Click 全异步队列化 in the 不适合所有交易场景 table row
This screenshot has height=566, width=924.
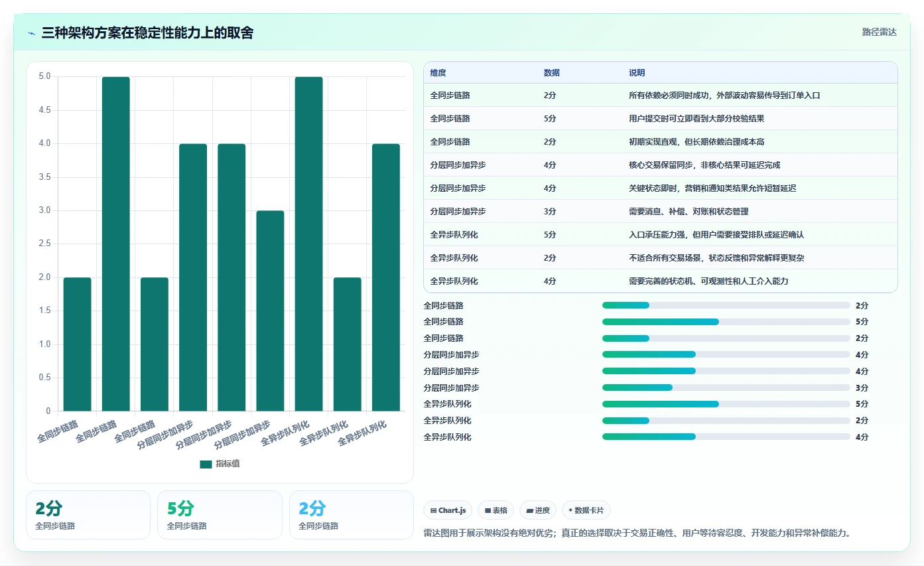454,258
